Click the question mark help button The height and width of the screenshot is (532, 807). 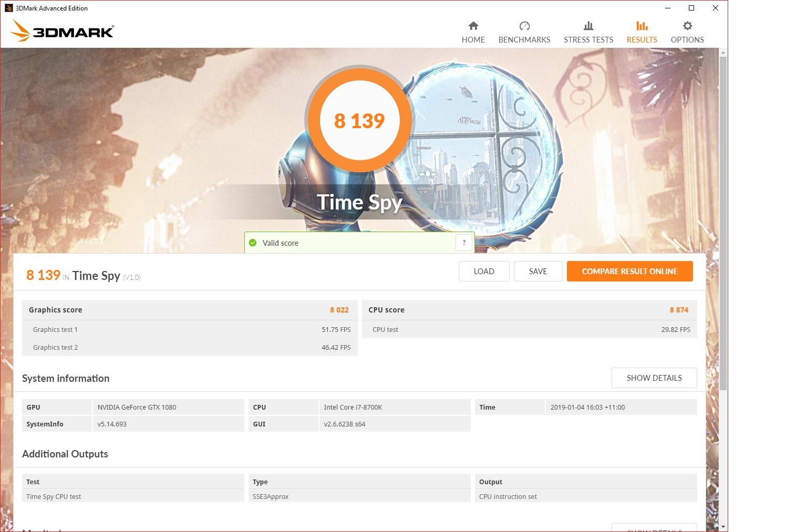(464, 243)
